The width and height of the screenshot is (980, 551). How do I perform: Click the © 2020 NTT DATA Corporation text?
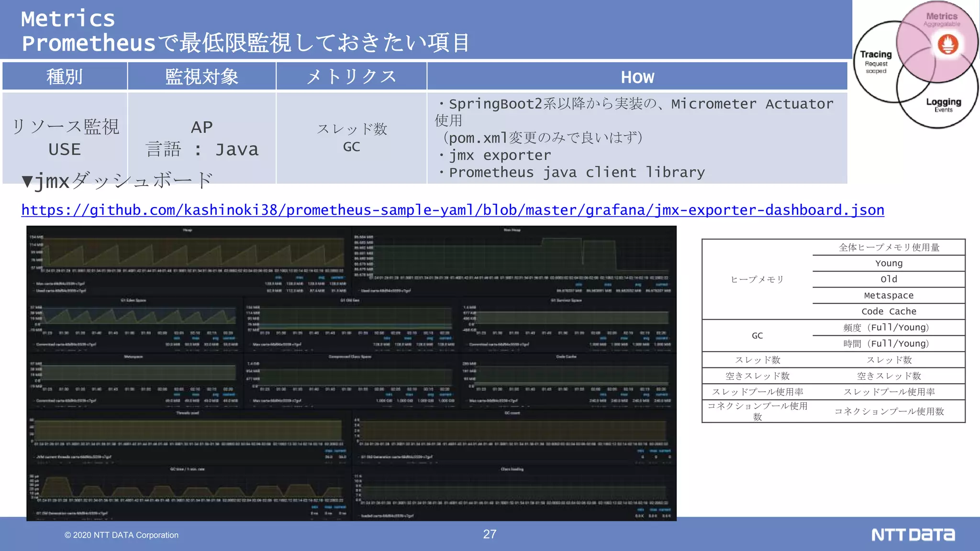point(122,535)
